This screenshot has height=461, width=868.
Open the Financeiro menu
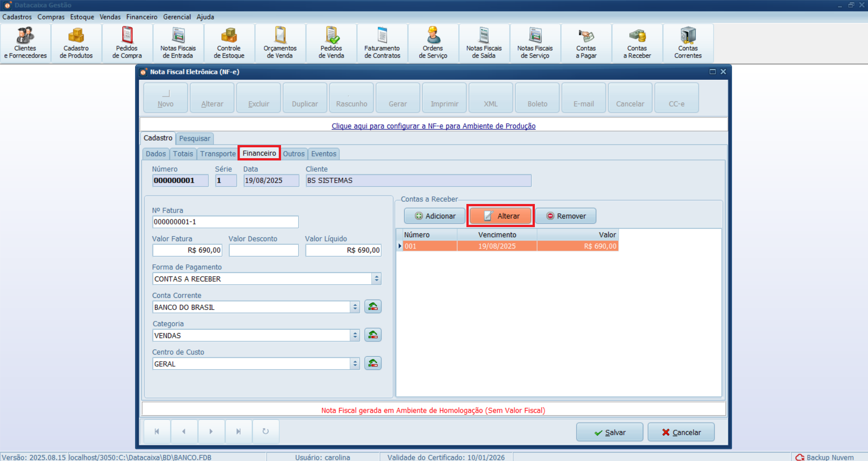pos(141,17)
